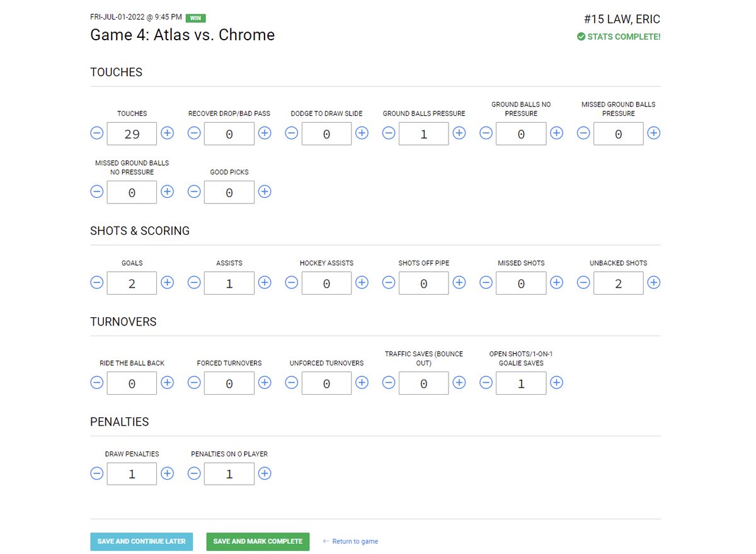Decrement Unbacked Shots
The height and width of the screenshot is (554, 756).
583,283
